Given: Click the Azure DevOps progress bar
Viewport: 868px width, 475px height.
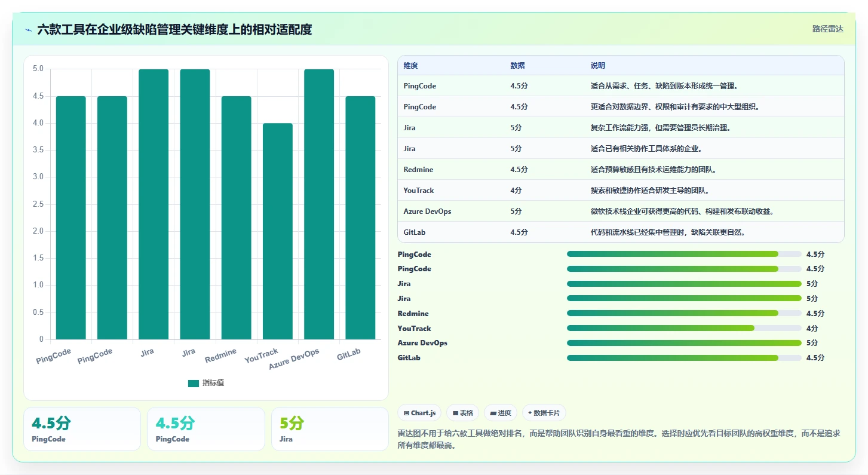Looking at the screenshot, I should [x=684, y=343].
